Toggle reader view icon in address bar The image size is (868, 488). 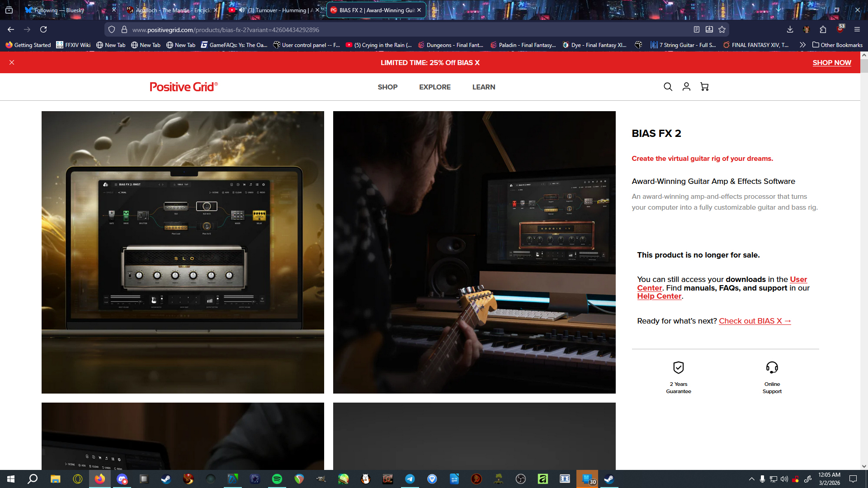(697, 29)
